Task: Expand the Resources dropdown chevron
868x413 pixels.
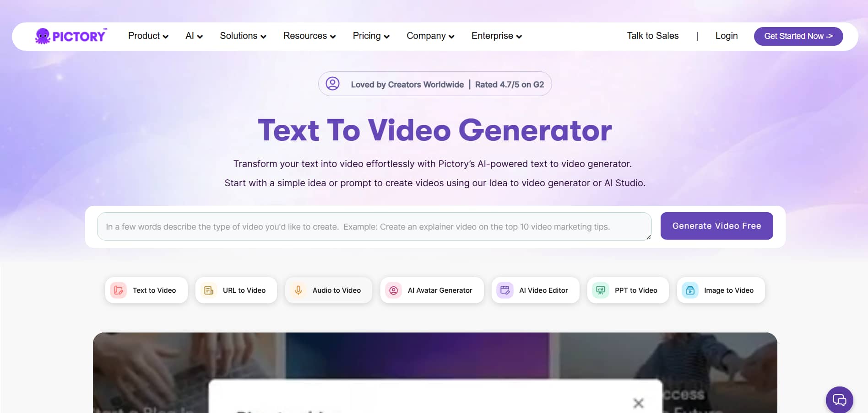Action: click(333, 37)
